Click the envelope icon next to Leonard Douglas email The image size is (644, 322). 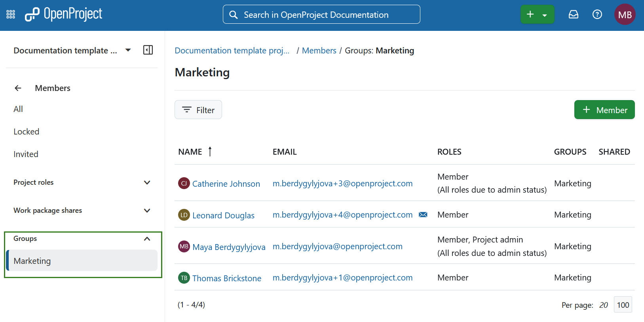pos(423,214)
